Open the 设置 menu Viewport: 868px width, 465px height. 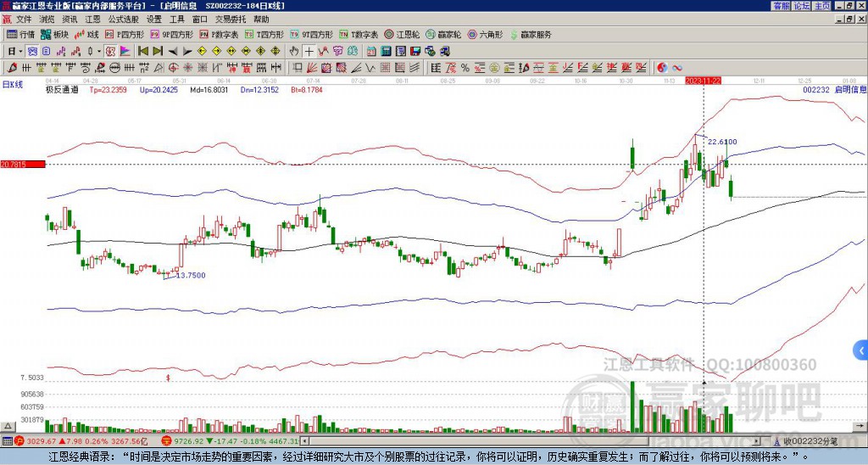[154, 20]
